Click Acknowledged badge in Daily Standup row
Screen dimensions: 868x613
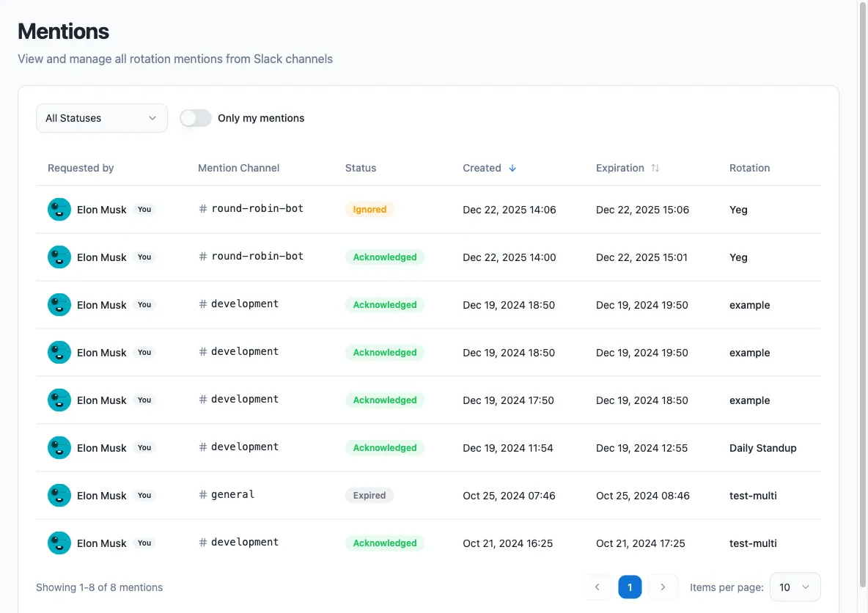point(385,447)
